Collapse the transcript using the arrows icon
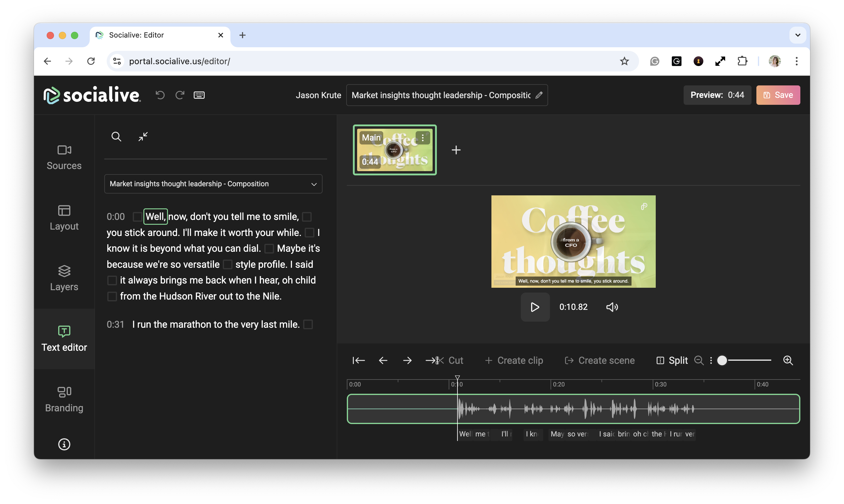 (x=143, y=137)
